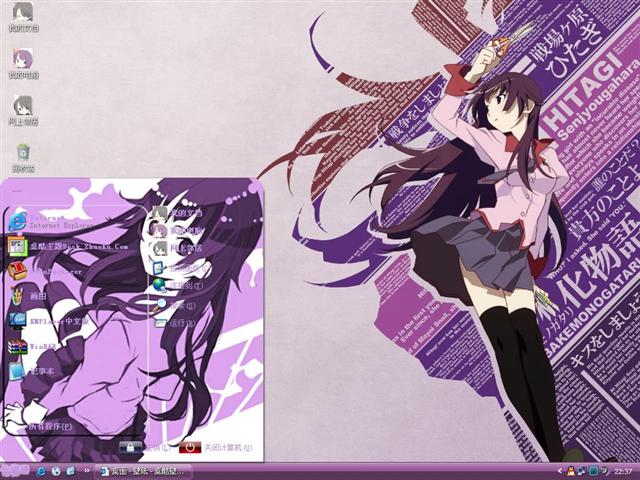Expand 连接到(T) connect-to entry in Start menu
The width and height of the screenshot is (640, 480).
tap(177, 285)
